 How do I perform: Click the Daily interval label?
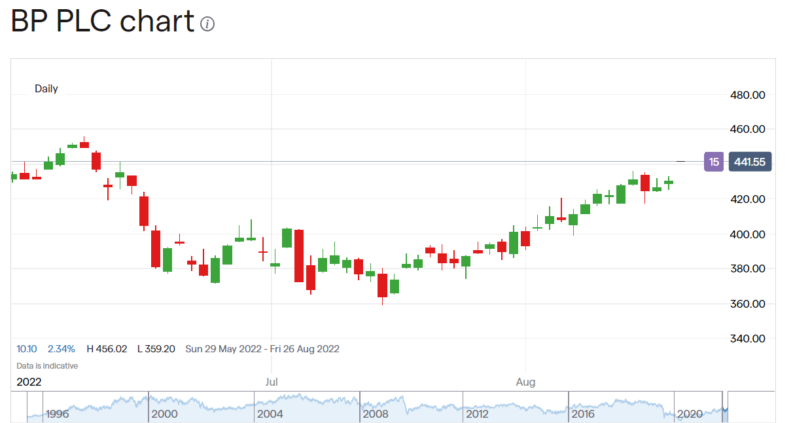[x=46, y=89]
